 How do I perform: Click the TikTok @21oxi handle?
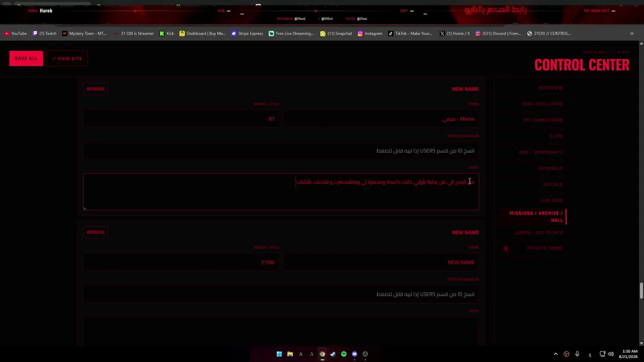click(x=362, y=19)
